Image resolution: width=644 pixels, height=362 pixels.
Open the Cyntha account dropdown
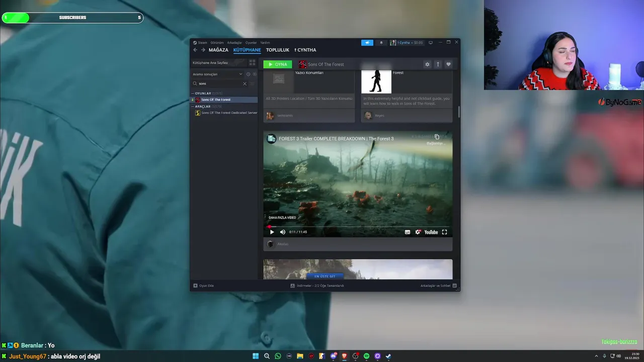tap(407, 43)
